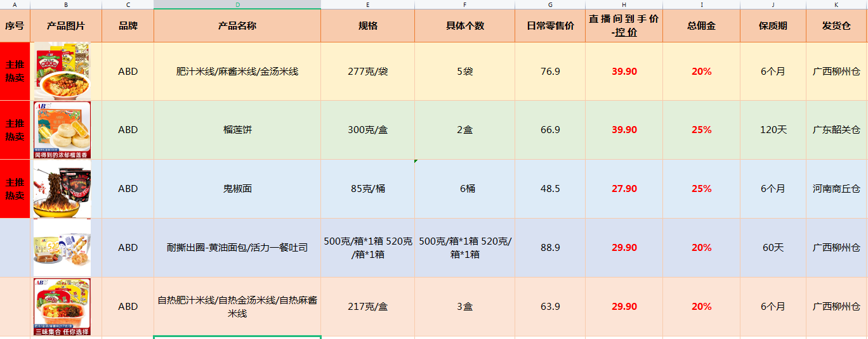
Task: Select the 29.90 price in 耐撕出圈 row
Action: pos(624,248)
